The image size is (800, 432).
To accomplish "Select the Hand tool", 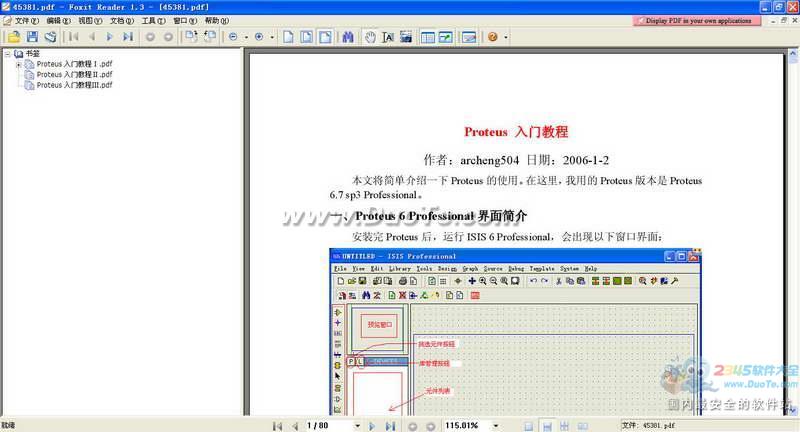I will [x=370, y=37].
